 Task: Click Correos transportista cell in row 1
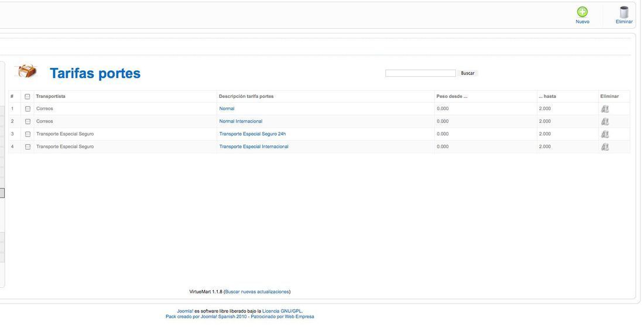pyautogui.click(x=44, y=108)
